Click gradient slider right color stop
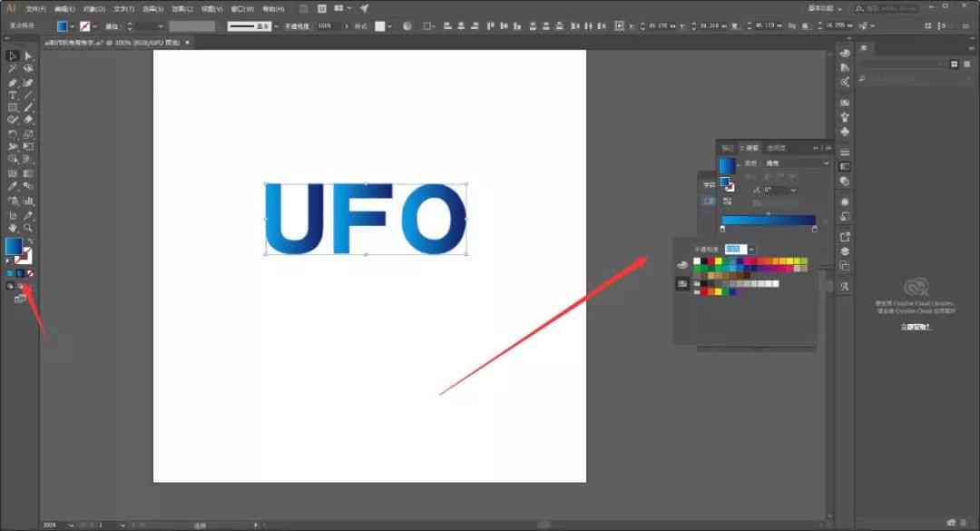This screenshot has height=531, width=980. click(x=814, y=229)
